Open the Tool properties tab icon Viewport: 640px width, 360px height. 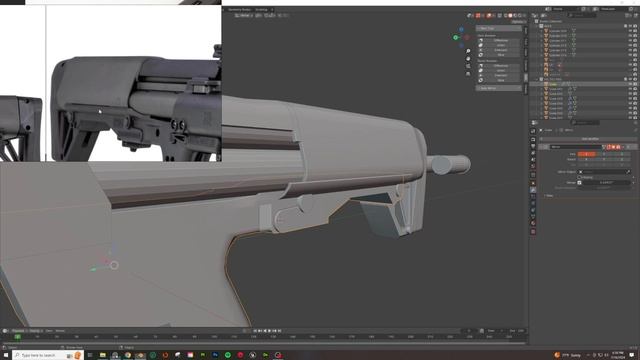click(x=533, y=131)
